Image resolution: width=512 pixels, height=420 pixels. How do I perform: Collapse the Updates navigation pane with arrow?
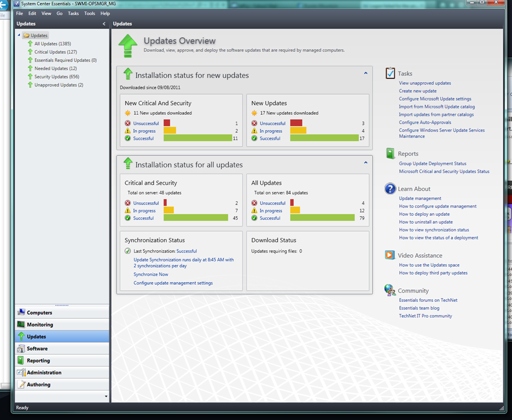click(104, 24)
